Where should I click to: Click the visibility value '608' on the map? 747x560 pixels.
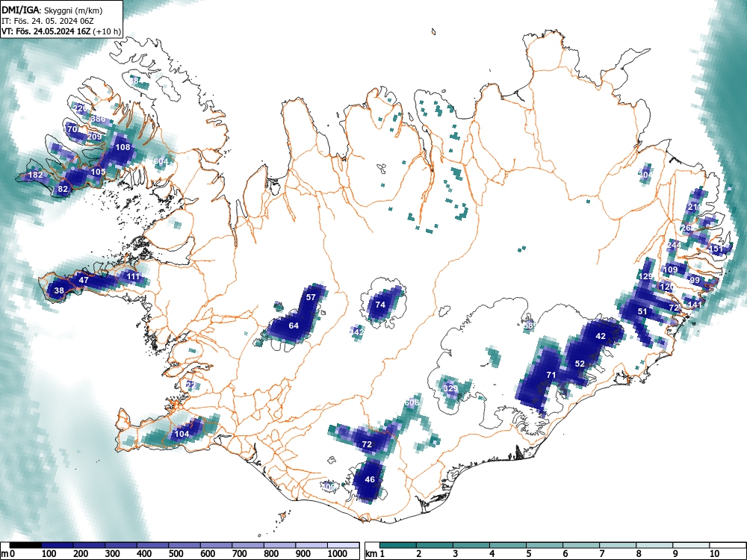412,402
